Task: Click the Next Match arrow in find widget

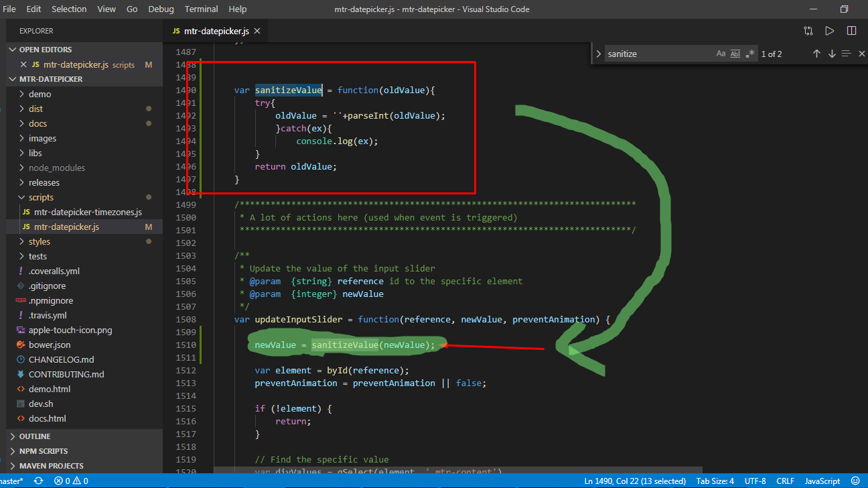Action: coord(832,54)
